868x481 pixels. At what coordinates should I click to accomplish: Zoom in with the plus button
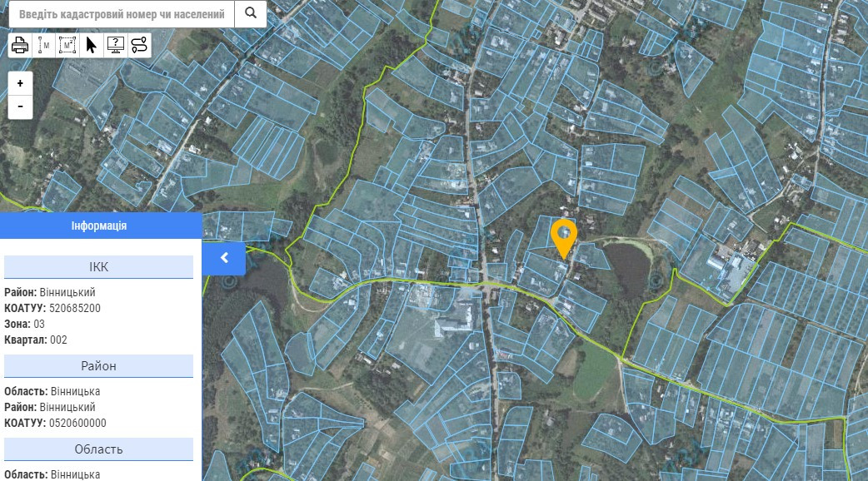[21, 83]
